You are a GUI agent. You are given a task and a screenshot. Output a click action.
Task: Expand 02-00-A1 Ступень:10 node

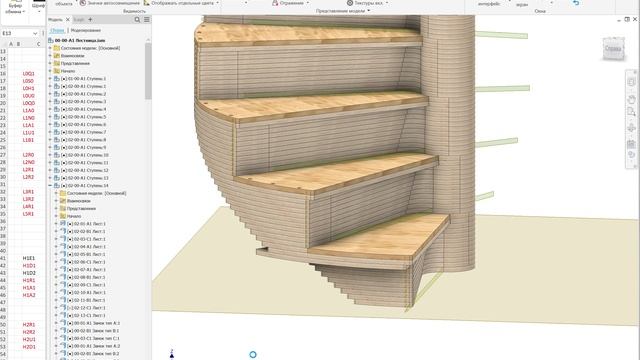coord(50,155)
